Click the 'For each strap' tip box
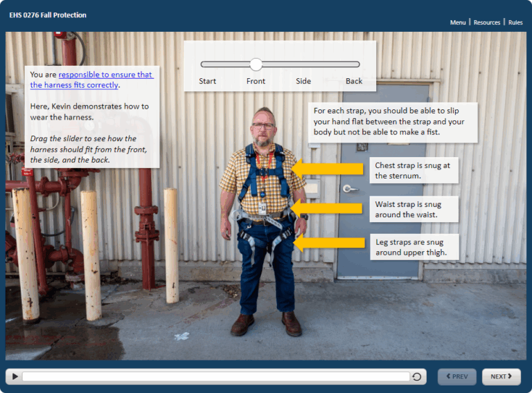 tap(393, 121)
